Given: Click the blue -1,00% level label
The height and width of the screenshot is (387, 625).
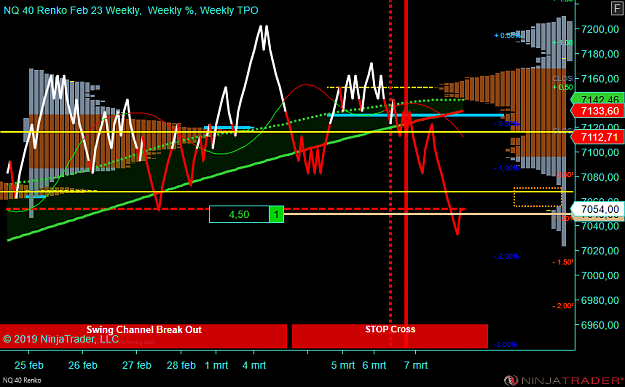Looking at the screenshot, I should pyautogui.click(x=506, y=168).
